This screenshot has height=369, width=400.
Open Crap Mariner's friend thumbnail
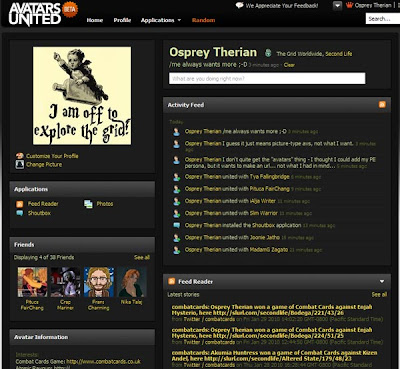[x=65, y=282]
